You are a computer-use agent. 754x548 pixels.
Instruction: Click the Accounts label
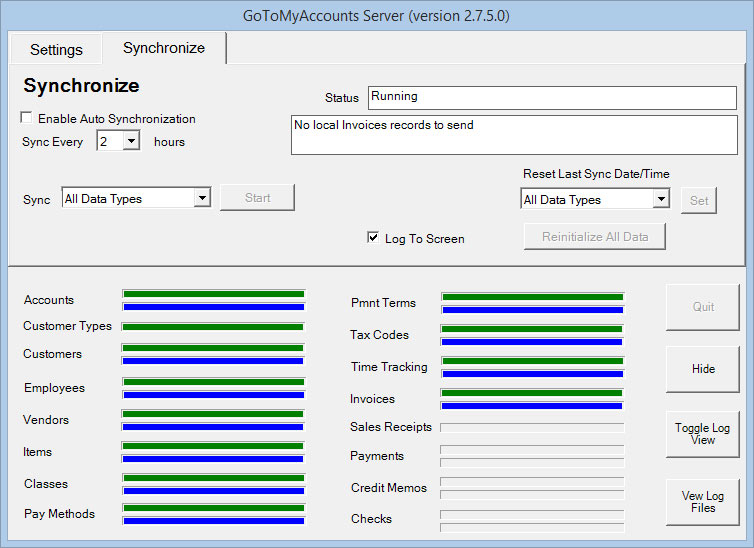pos(49,300)
